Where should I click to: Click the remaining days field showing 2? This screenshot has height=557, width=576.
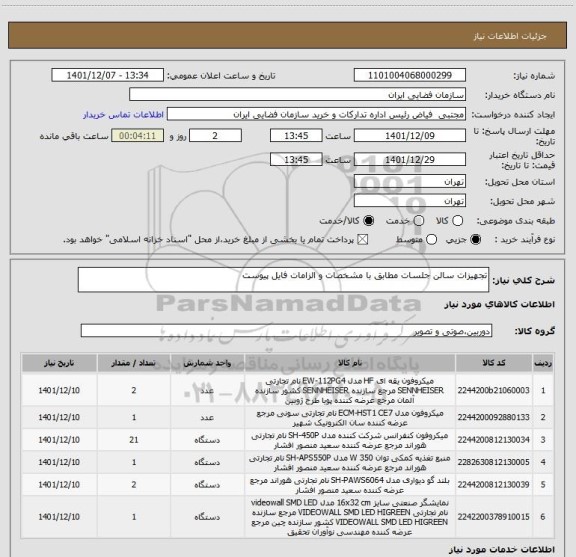(x=215, y=136)
